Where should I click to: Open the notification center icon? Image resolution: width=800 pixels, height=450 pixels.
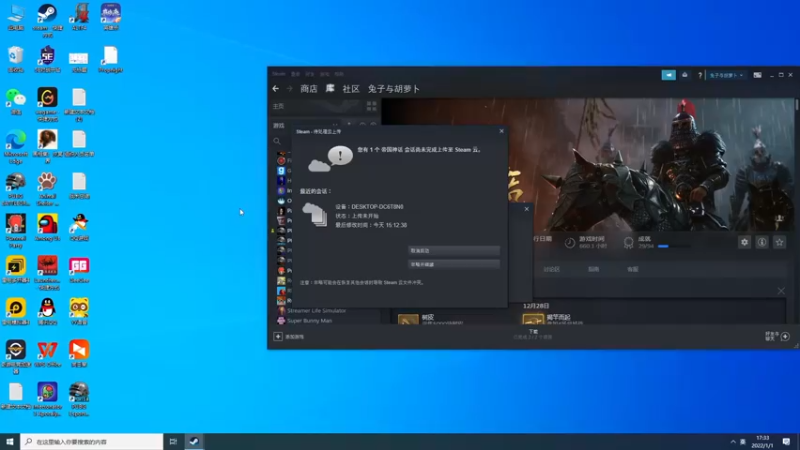tap(786, 442)
